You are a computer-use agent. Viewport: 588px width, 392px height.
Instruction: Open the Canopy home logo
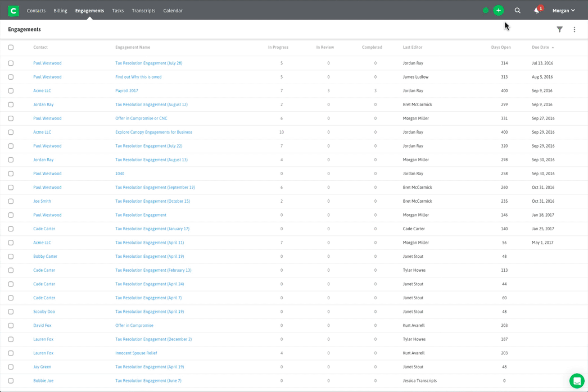pos(13,10)
